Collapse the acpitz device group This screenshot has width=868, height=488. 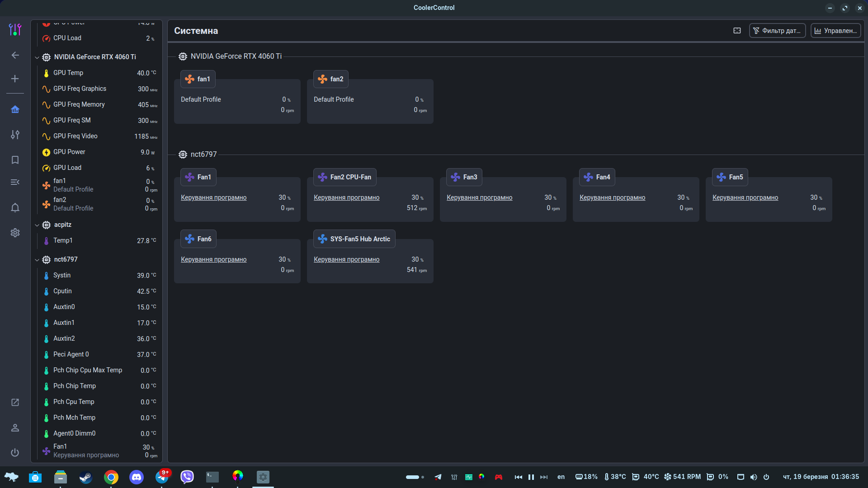37,225
